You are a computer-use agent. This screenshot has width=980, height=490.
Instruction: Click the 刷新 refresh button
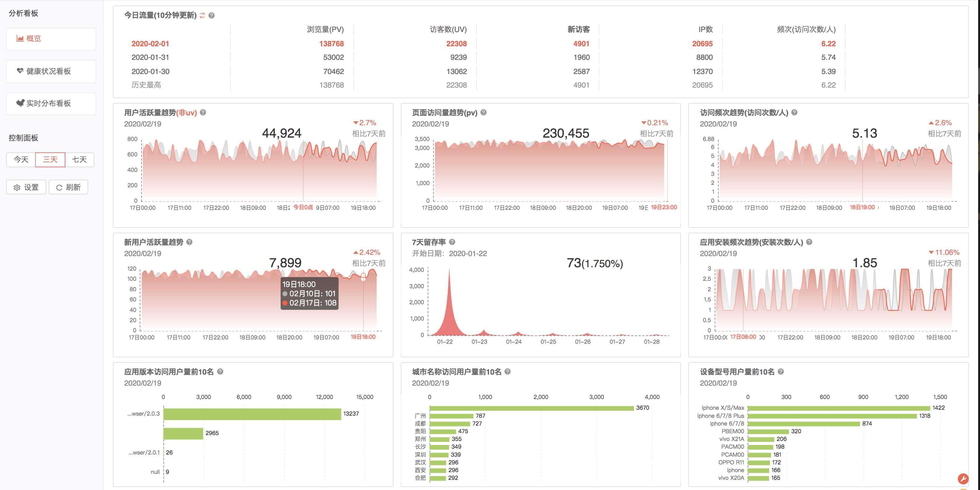[x=68, y=187]
